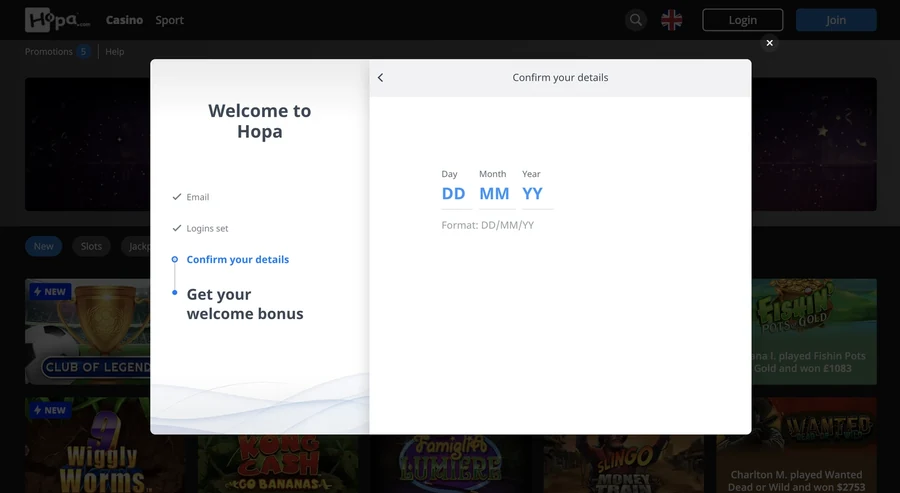Select the Get your welcome bonus step
Image resolution: width=900 pixels, height=493 pixels.
(245, 304)
